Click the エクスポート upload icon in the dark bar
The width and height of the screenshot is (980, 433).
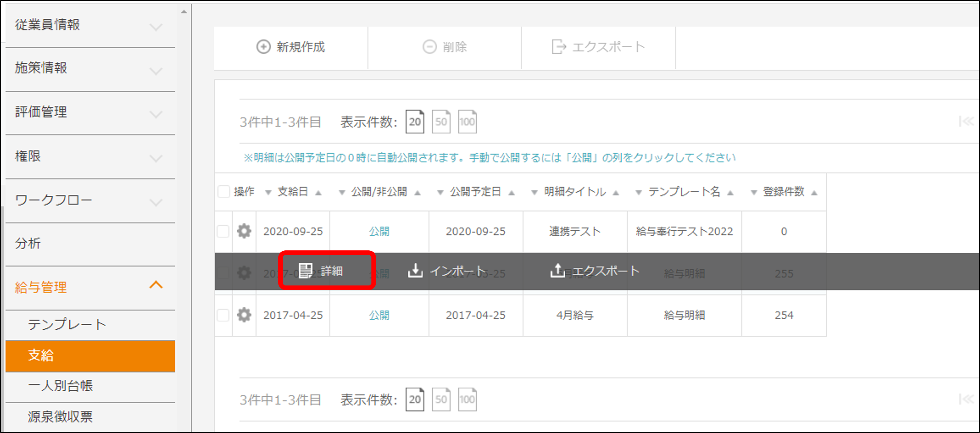tap(557, 271)
